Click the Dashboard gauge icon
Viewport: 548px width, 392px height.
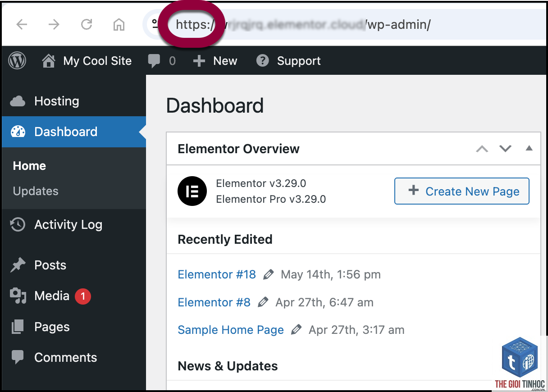[18, 132]
